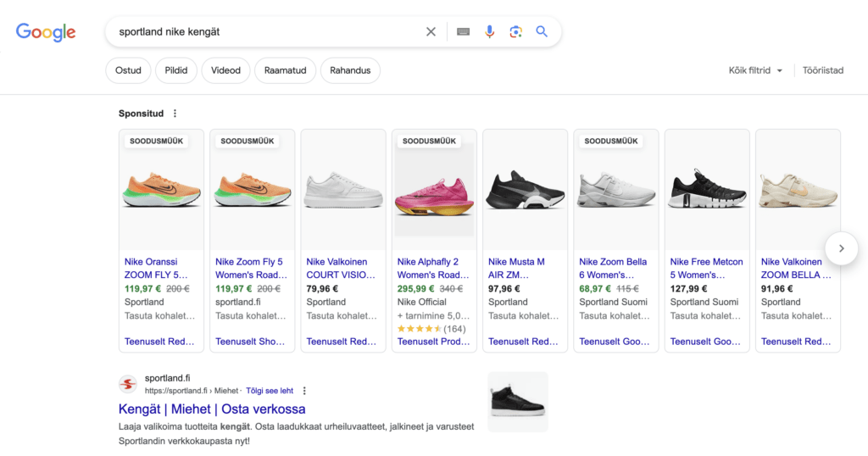Image resolution: width=868 pixels, height=456 pixels.
Task: Open the Nike Valkoinen COURT VISIO link
Action: (341, 269)
